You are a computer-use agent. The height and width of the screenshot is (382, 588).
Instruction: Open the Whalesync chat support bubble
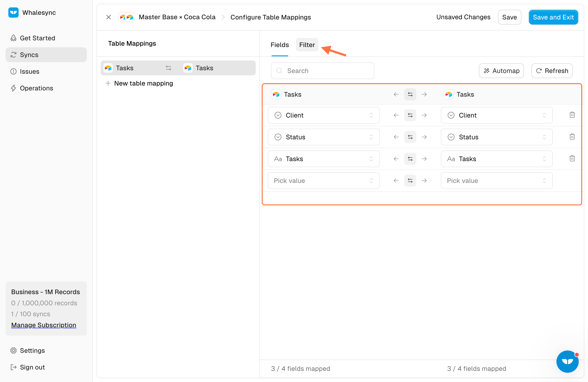pos(567,361)
